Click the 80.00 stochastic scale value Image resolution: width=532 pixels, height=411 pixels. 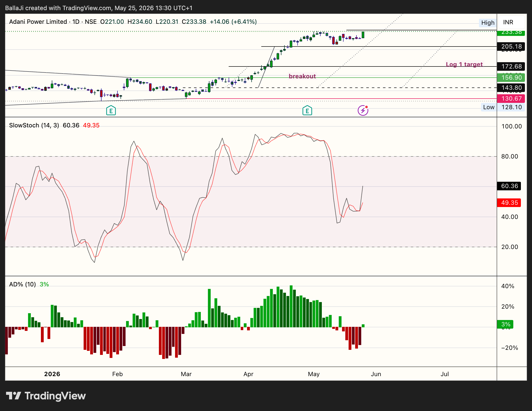click(510, 156)
